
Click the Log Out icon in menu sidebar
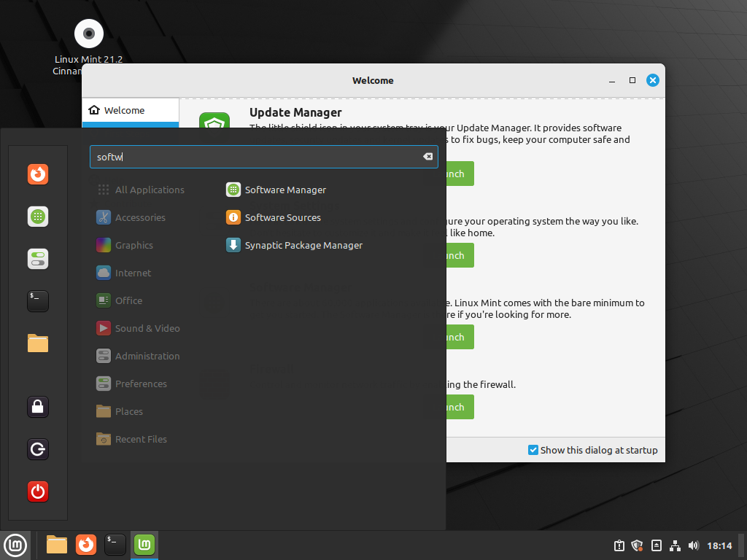37,449
